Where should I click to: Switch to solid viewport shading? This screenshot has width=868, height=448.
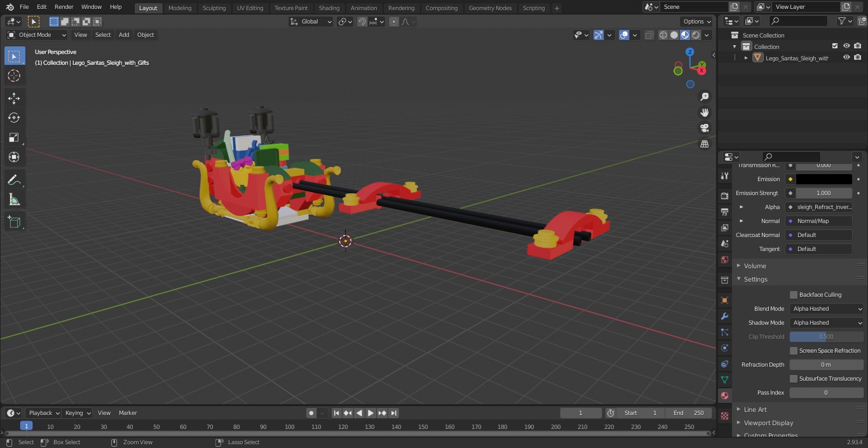pyautogui.click(x=674, y=35)
